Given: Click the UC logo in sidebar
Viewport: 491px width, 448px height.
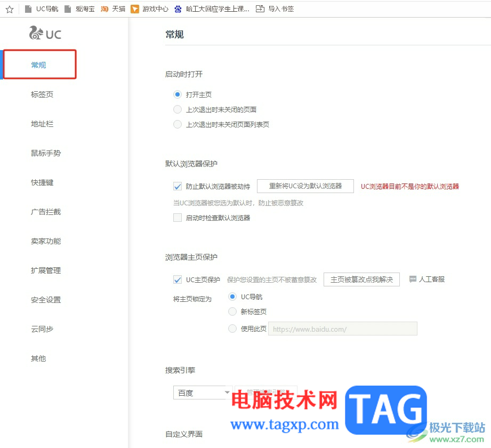Looking at the screenshot, I should point(45,33).
